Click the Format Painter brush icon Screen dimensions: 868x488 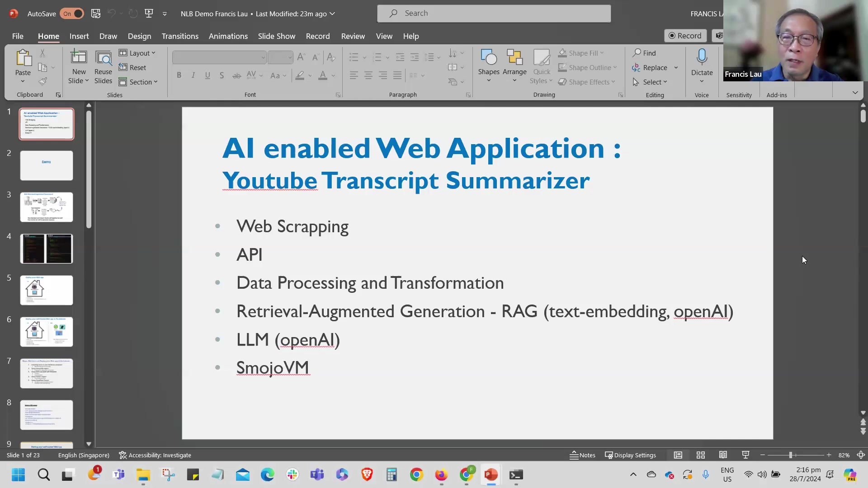[42, 82]
